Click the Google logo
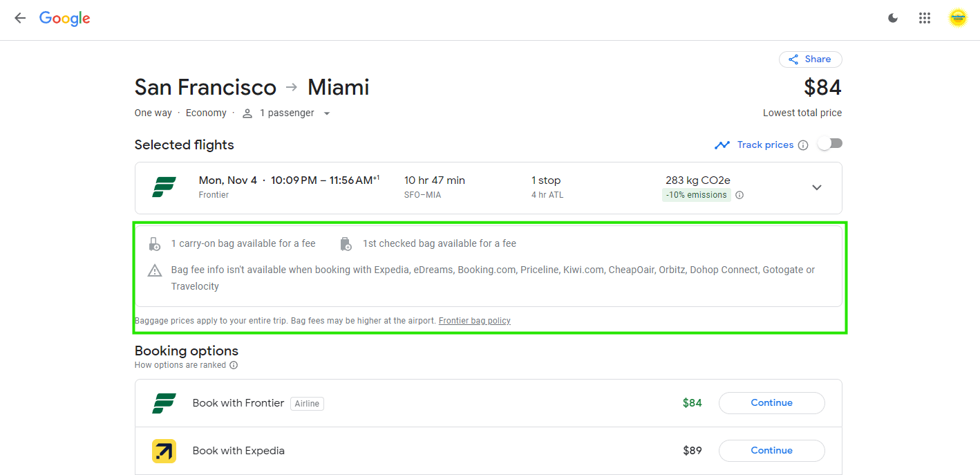 pyautogui.click(x=64, y=19)
